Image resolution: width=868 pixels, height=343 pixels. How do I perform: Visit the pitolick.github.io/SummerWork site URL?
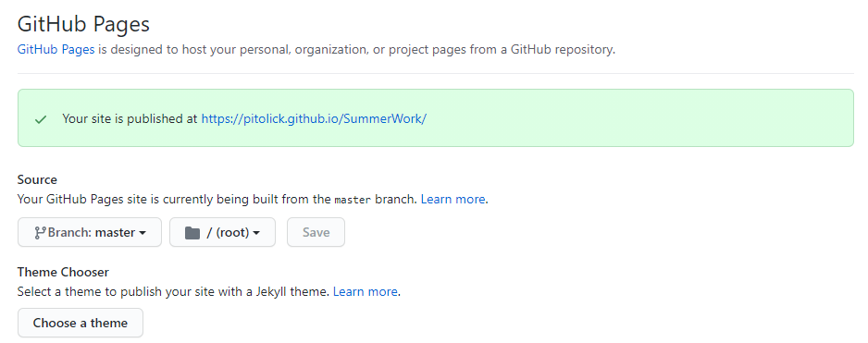click(x=314, y=118)
